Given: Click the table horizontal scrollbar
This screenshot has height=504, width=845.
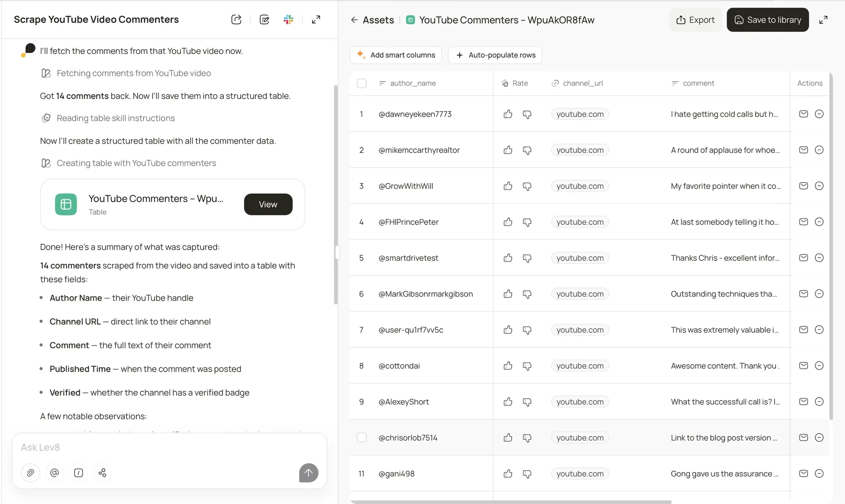Looking at the screenshot, I should point(511,502).
